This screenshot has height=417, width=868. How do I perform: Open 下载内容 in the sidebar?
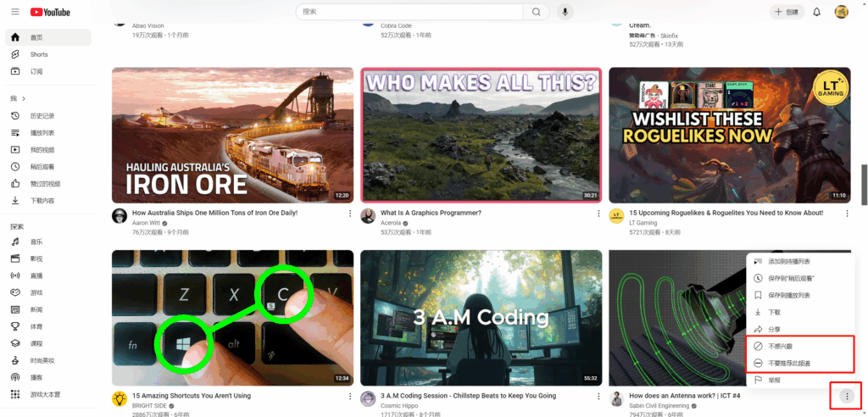pyautogui.click(x=48, y=201)
